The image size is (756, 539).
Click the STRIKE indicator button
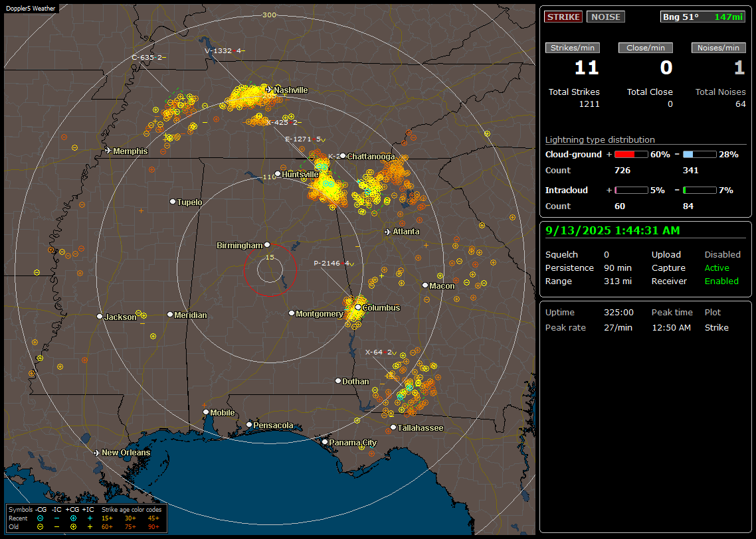coord(563,17)
